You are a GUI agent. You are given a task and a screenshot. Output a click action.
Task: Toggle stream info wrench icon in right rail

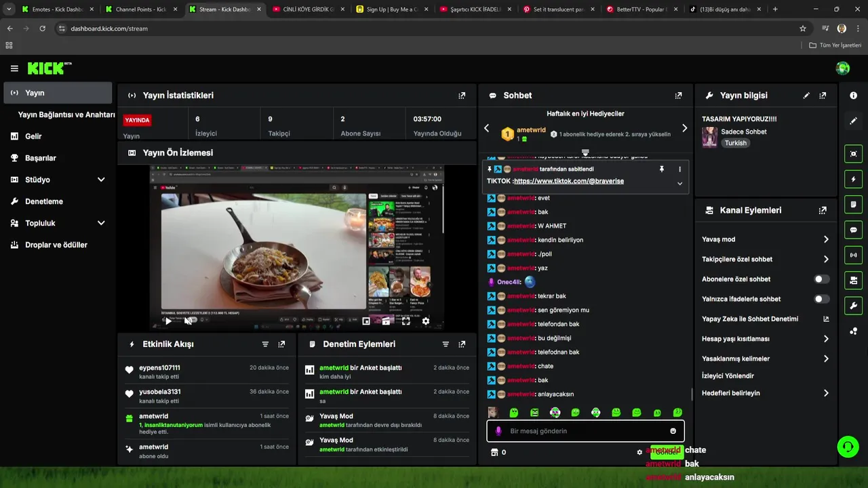tap(853, 306)
